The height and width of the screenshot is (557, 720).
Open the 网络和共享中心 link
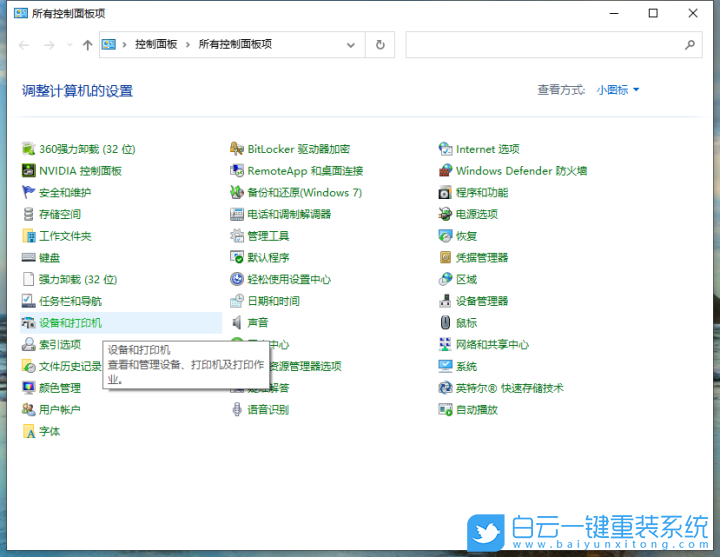492,344
